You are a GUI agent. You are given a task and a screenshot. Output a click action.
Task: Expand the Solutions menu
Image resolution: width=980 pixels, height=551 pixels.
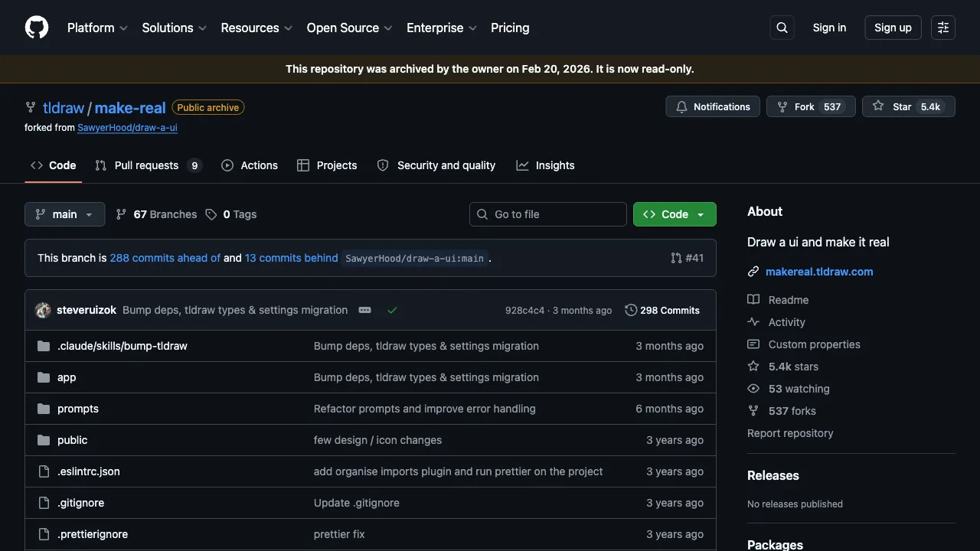click(174, 28)
